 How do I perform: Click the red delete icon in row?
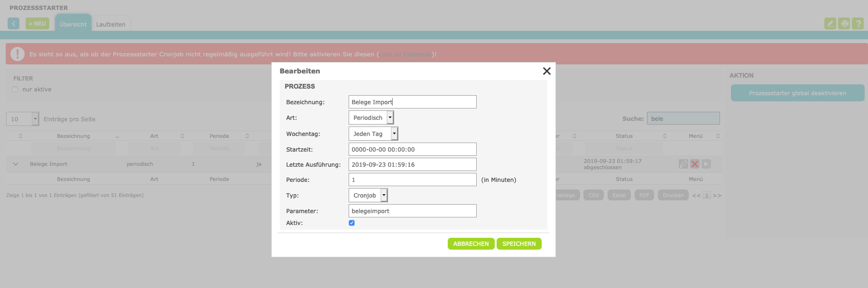pyautogui.click(x=694, y=164)
